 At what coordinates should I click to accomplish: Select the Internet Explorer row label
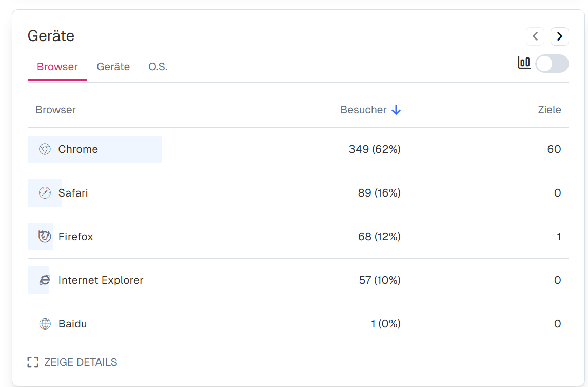(x=101, y=280)
